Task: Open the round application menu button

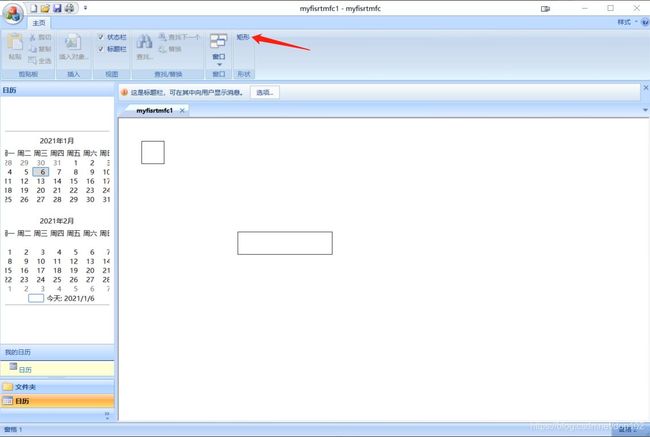Action: [x=13, y=13]
